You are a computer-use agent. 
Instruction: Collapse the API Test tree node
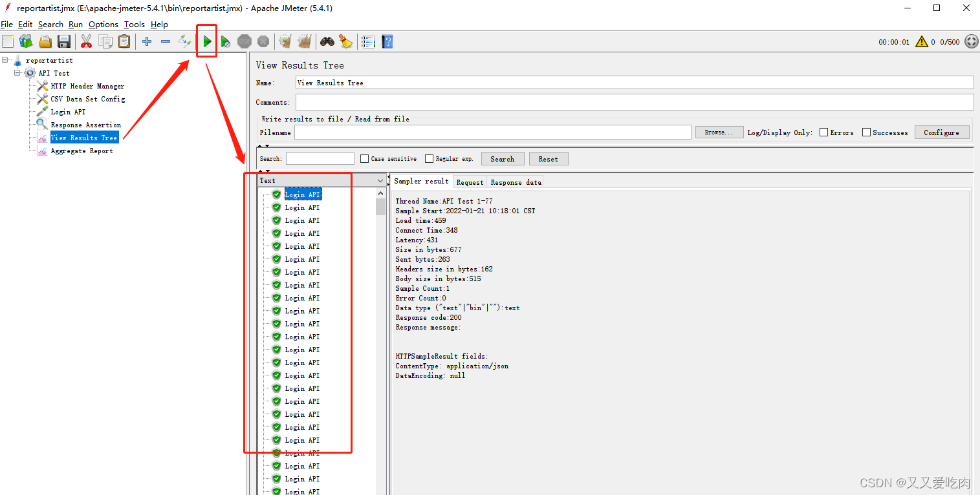[x=18, y=73]
